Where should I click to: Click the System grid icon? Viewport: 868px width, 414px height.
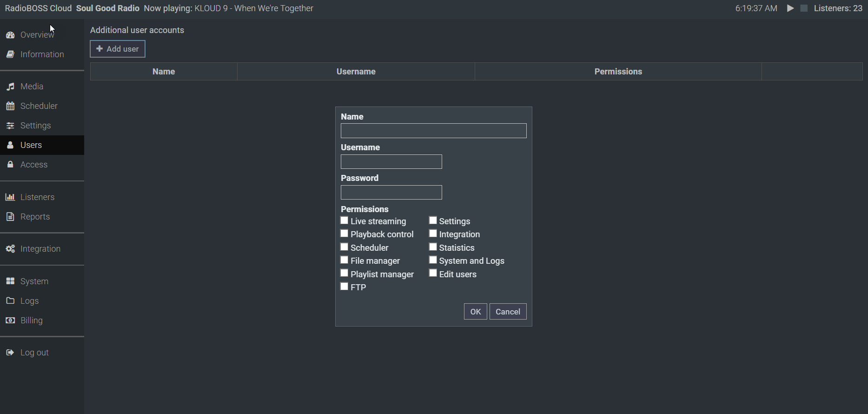pyautogui.click(x=10, y=281)
